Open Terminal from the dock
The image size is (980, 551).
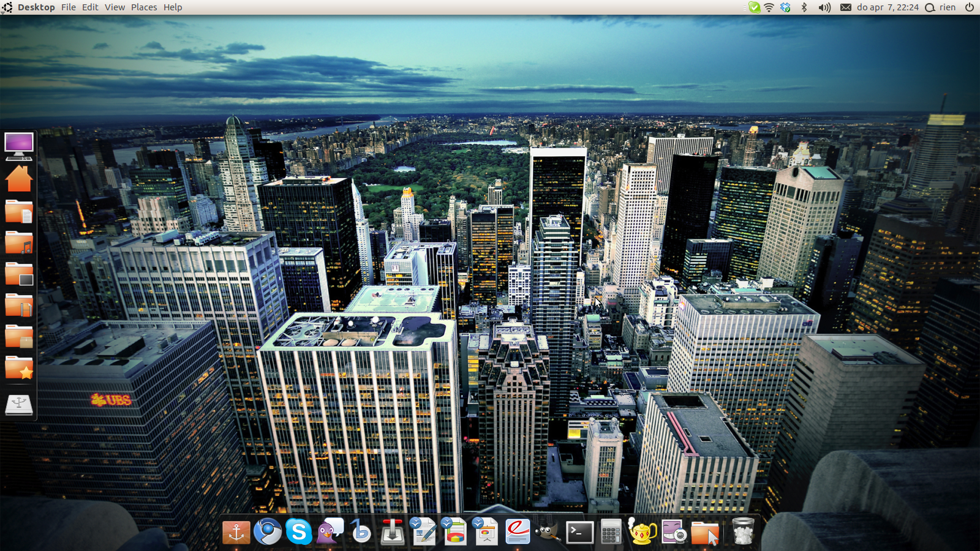(580, 533)
